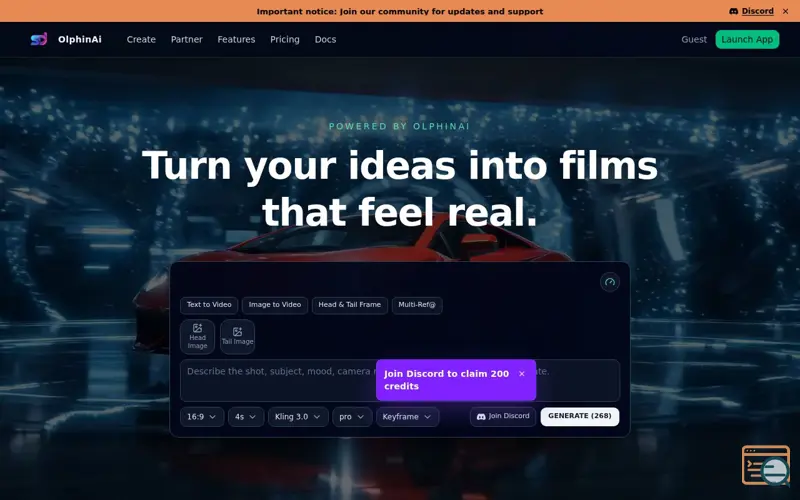Upload a Head Image

[x=197, y=336]
